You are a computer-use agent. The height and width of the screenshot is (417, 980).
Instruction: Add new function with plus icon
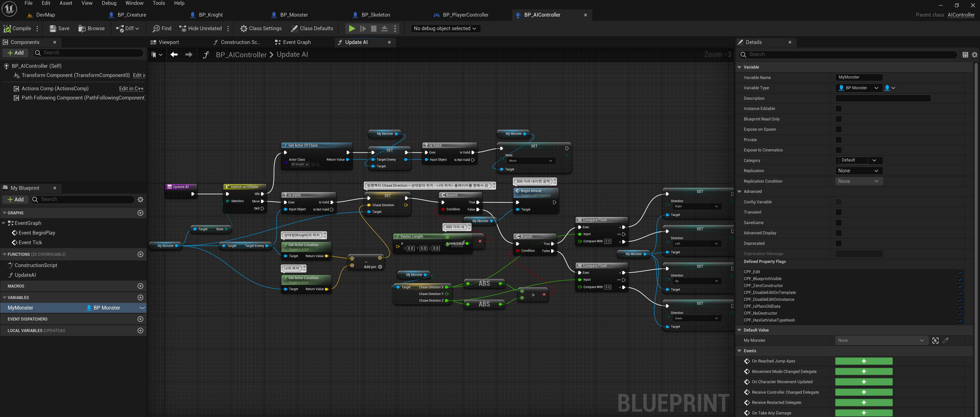(140, 254)
